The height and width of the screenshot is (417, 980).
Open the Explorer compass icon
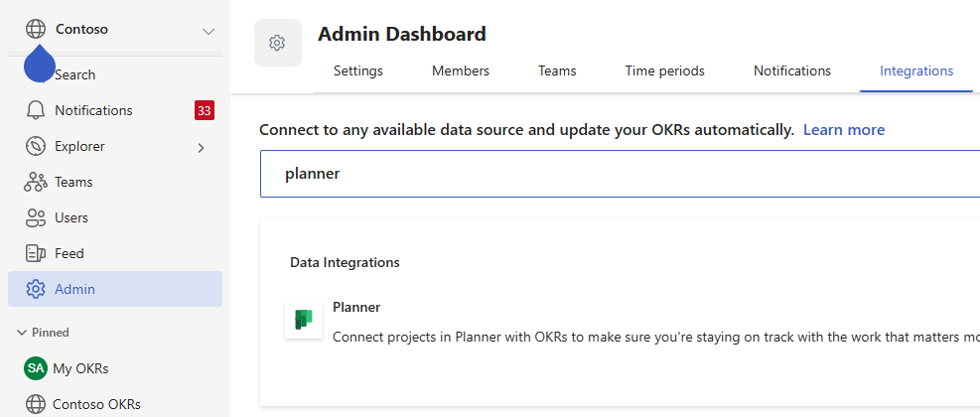(36, 146)
